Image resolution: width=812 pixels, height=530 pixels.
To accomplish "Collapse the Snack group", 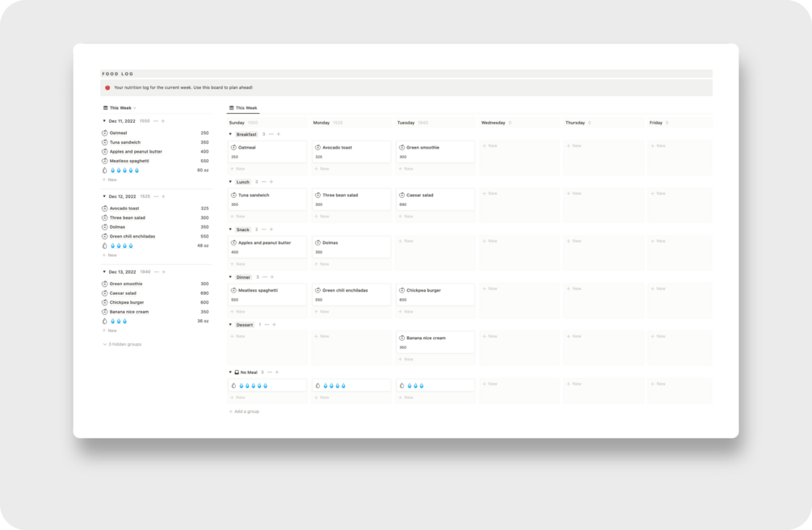I will 230,229.
